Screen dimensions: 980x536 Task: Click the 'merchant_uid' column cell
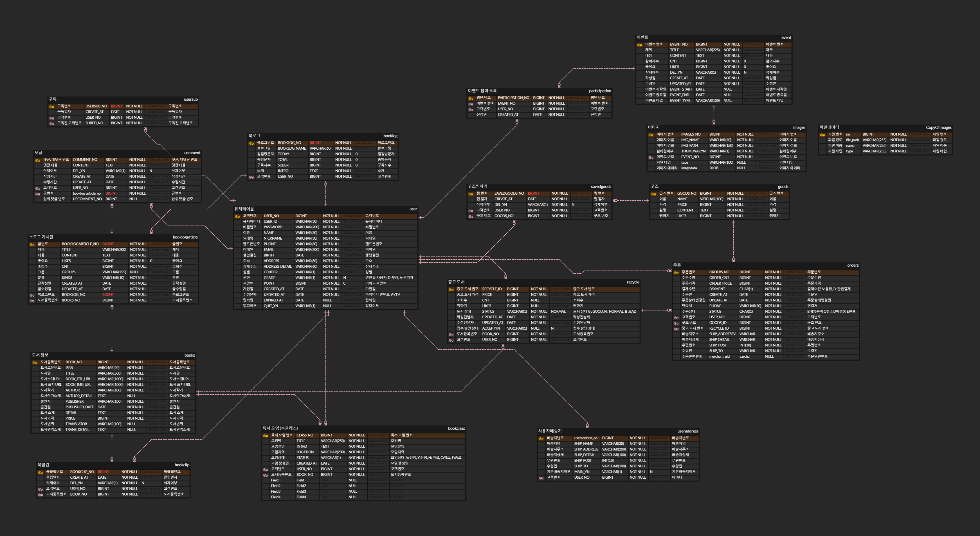tap(722, 357)
